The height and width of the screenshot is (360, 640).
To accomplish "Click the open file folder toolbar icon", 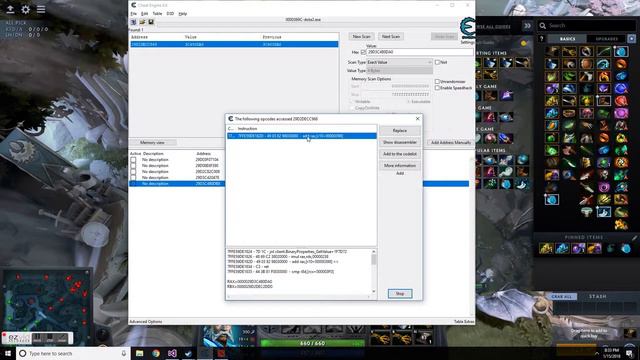I will [x=142, y=22].
